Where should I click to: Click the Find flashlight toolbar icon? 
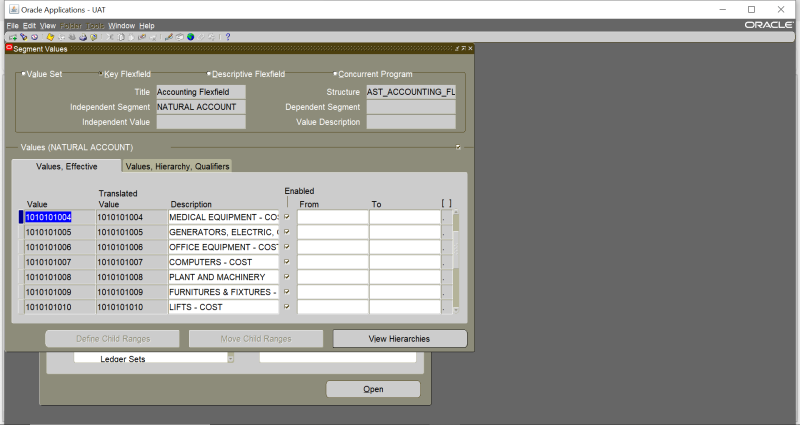click(23, 37)
